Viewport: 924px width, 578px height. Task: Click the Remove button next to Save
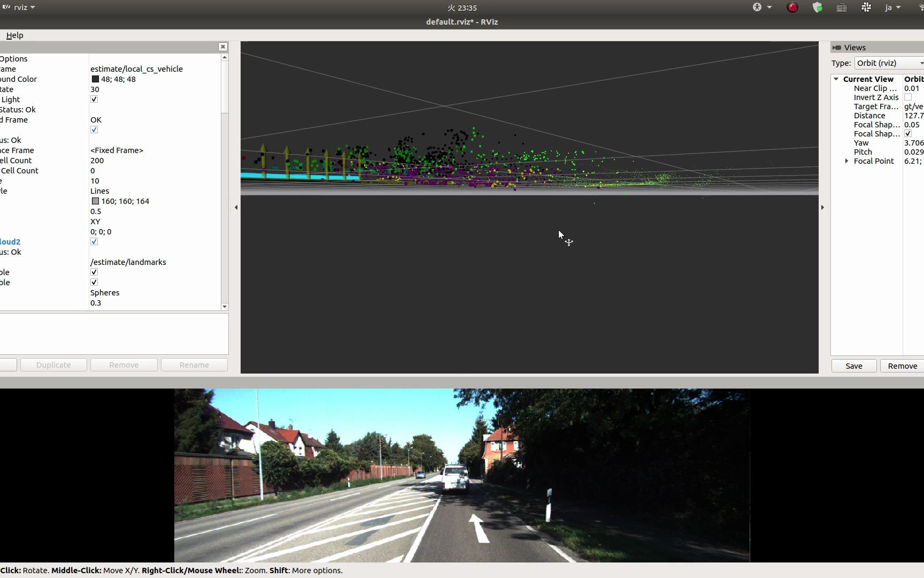[x=902, y=366]
